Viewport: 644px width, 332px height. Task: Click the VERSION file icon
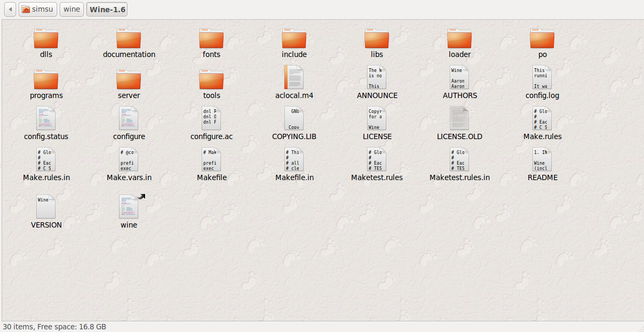click(x=46, y=206)
